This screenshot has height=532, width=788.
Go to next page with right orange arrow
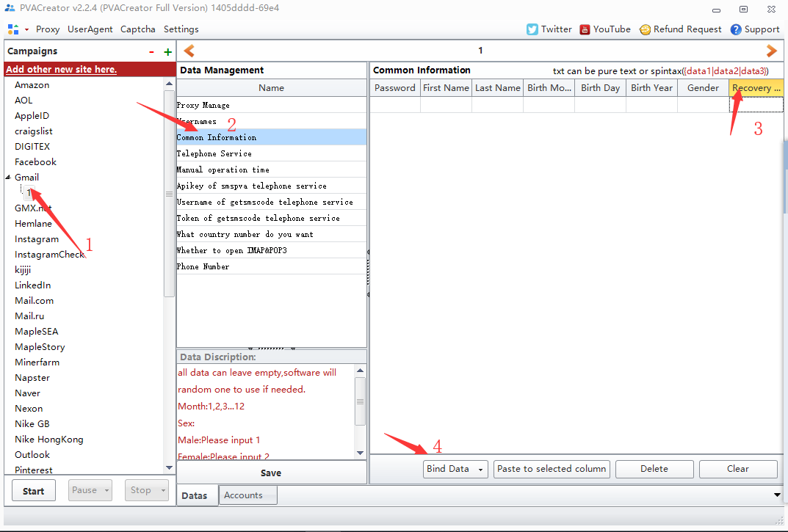pyautogui.click(x=771, y=51)
